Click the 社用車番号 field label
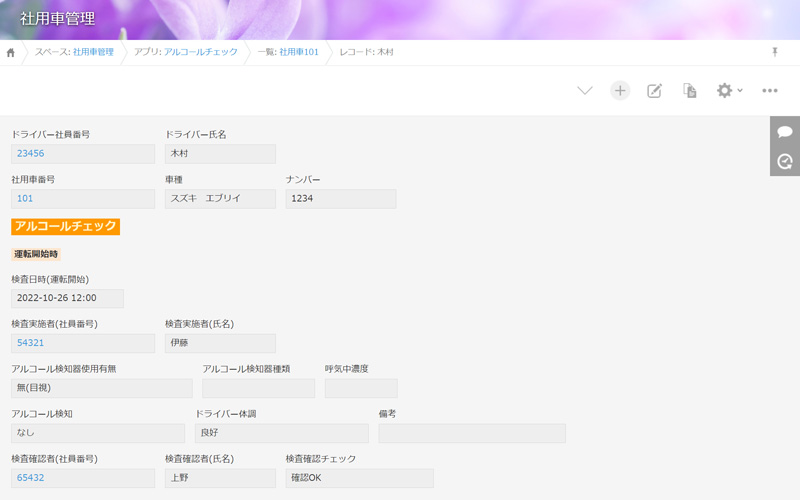Image resolution: width=800 pixels, height=500 pixels. tap(33, 180)
